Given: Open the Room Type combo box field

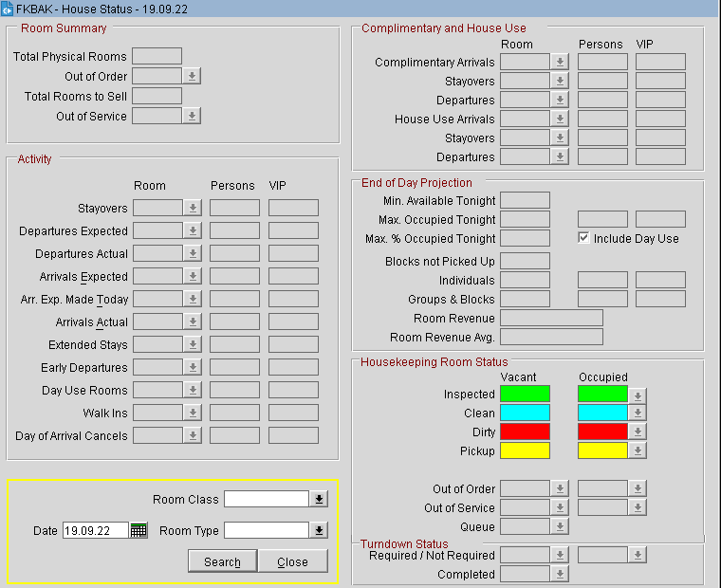Looking at the screenshot, I should pyautogui.click(x=267, y=531).
